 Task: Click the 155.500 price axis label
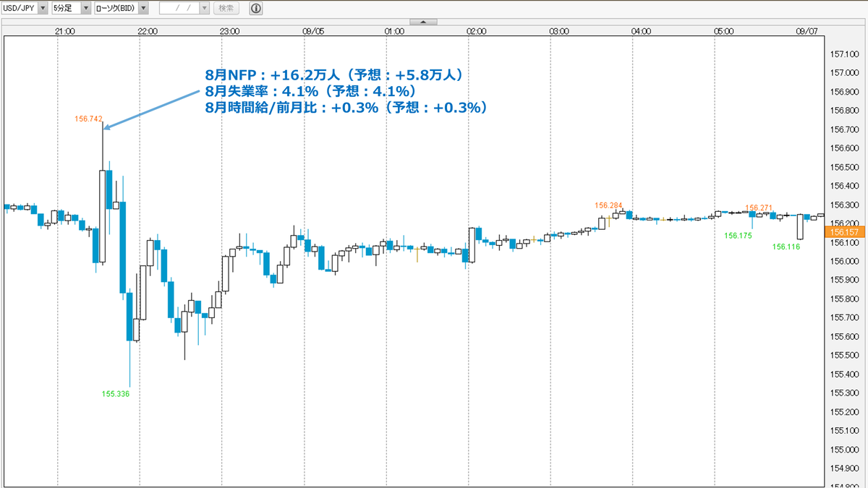point(844,355)
